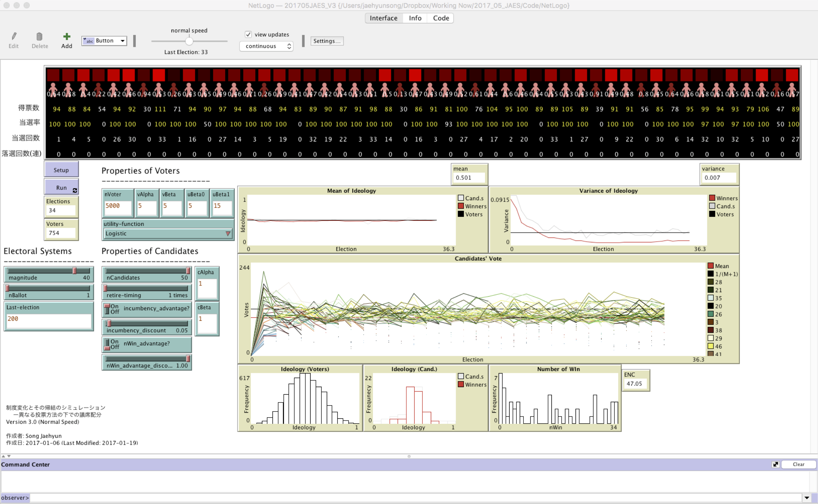Switch to the Info tab

(x=415, y=18)
